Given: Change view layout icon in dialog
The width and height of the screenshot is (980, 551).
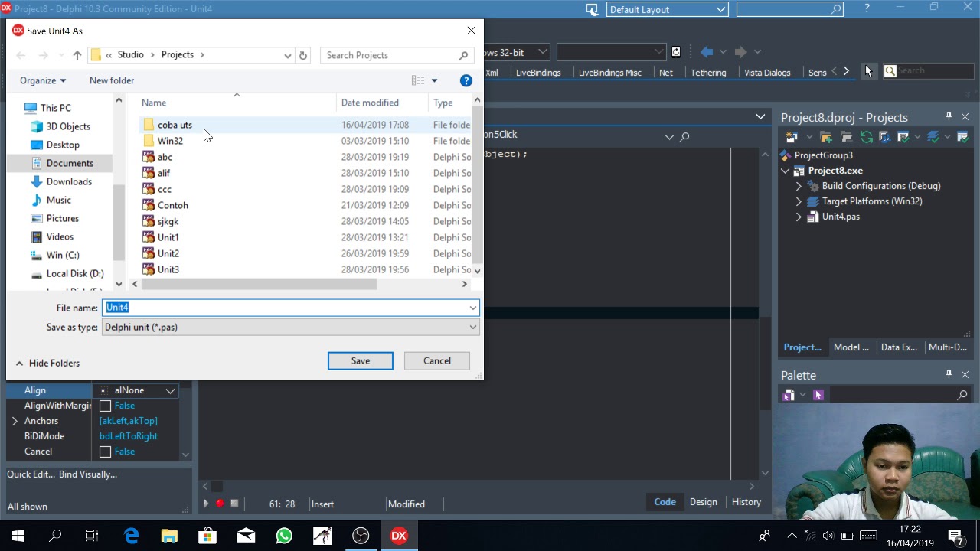Looking at the screenshot, I should coord(418,80).
